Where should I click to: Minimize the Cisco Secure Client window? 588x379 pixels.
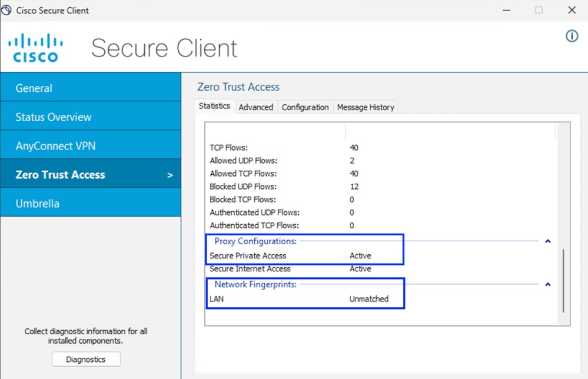click(507, 10)
